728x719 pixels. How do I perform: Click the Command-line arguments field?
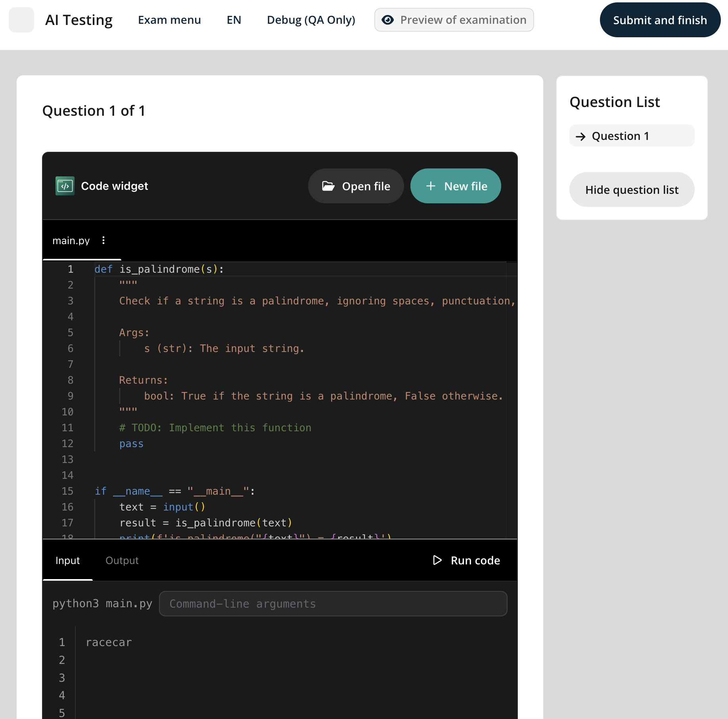(333, 604)
